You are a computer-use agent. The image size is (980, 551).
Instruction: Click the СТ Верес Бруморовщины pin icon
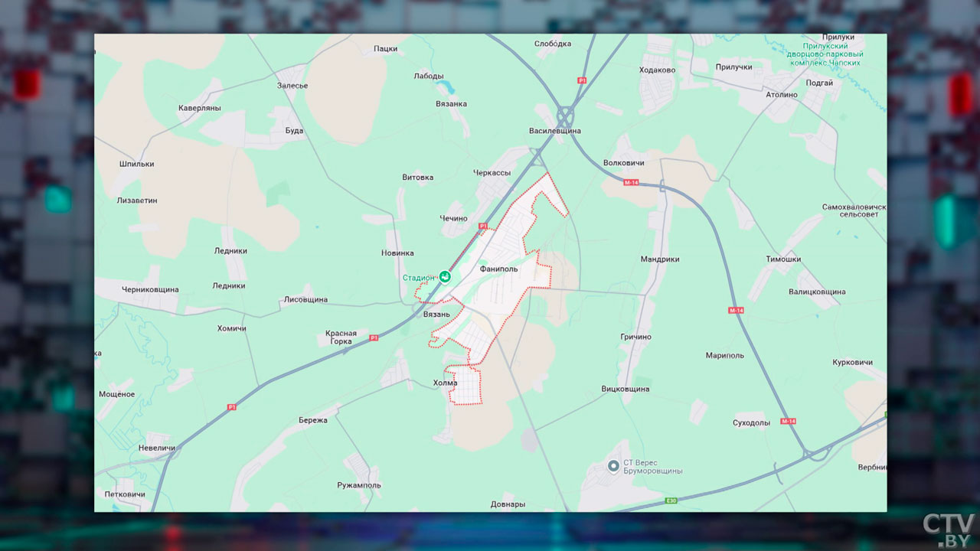click(613, 465)
